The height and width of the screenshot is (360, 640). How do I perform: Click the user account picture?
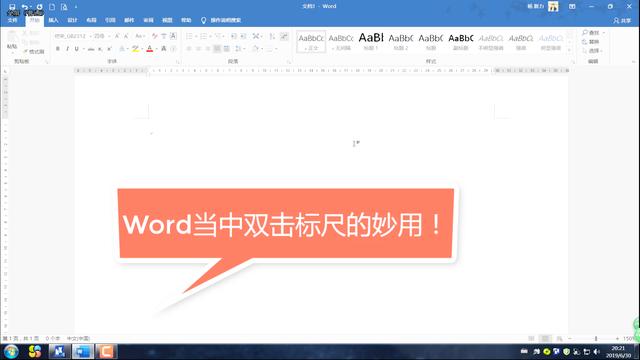(553, 7)
